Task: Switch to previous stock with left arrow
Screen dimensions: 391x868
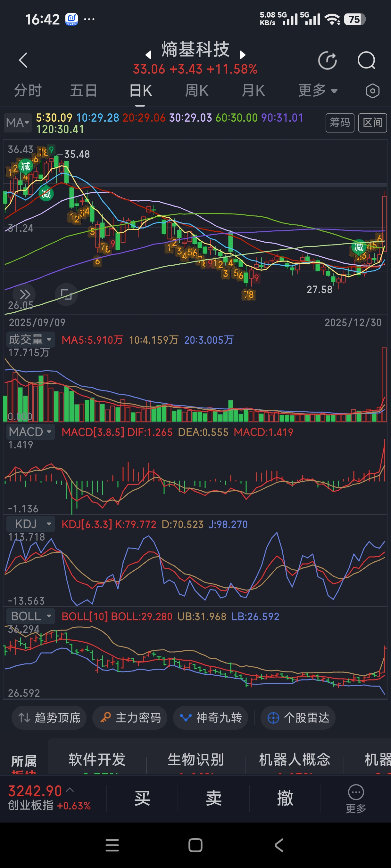Action: pos(148,55)
